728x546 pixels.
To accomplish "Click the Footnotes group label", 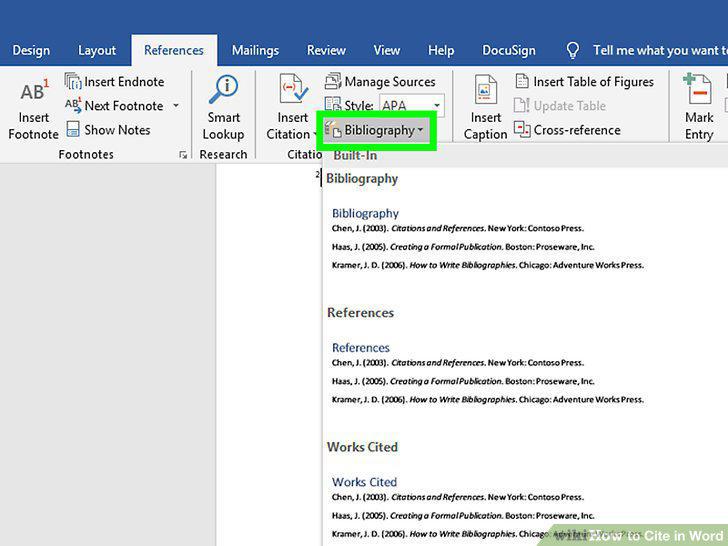I will 86,155.
